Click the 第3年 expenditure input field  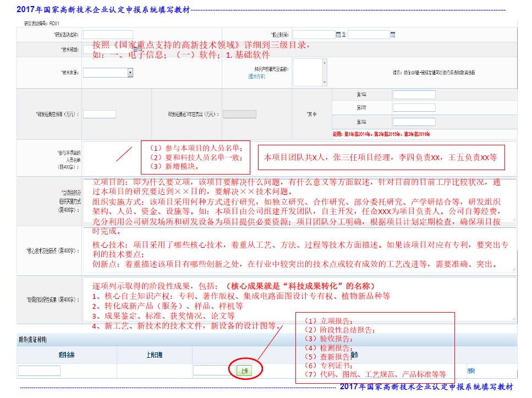[x=414, y=122]
